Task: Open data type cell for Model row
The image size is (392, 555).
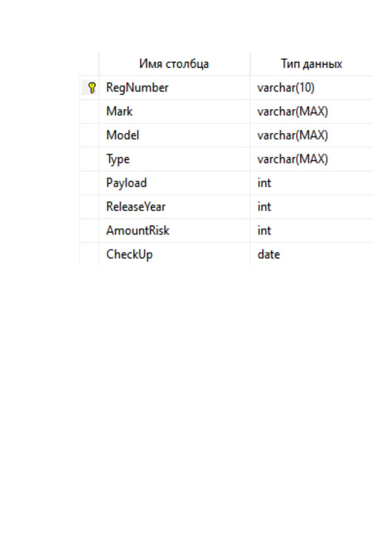Action: pyautogui.click(x=312, y=135)
